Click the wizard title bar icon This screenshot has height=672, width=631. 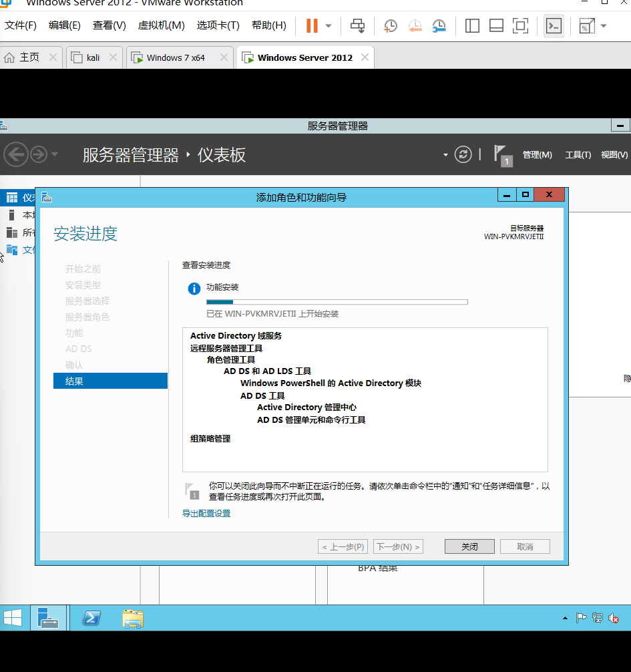click(x=47, y=197)
